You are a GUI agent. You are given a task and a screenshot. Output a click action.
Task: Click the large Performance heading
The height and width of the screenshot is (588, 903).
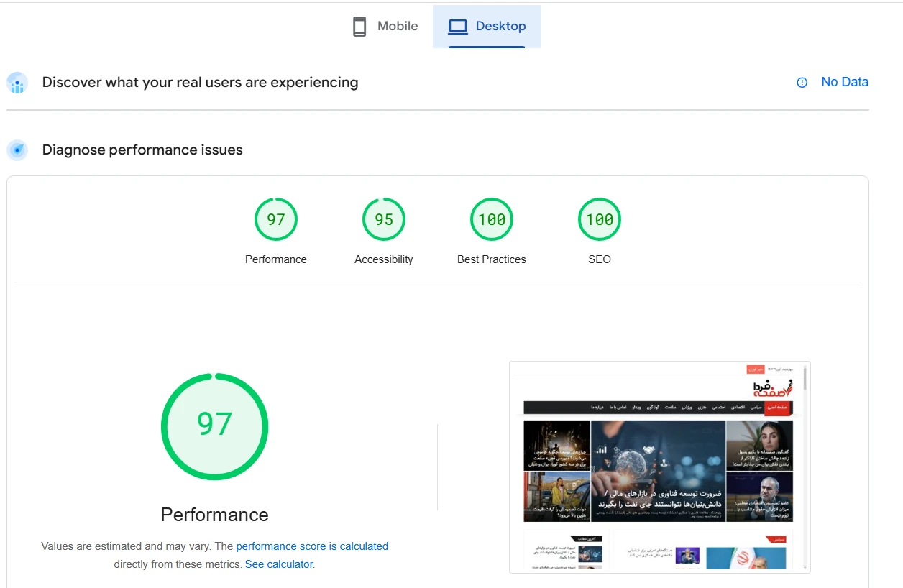point(214,515)
